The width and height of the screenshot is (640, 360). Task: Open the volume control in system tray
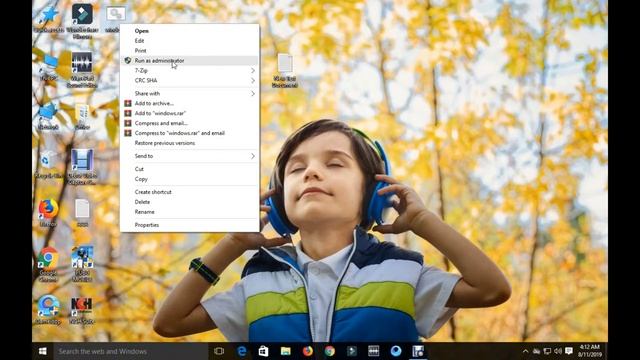pyautogui.click(x=558, y=351)
